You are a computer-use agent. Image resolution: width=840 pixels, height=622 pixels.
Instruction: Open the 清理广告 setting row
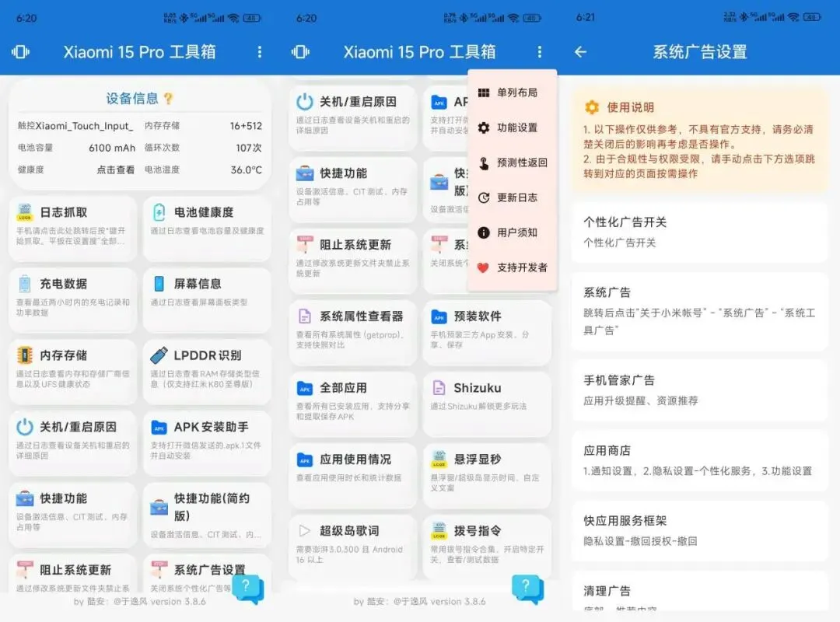700,592
